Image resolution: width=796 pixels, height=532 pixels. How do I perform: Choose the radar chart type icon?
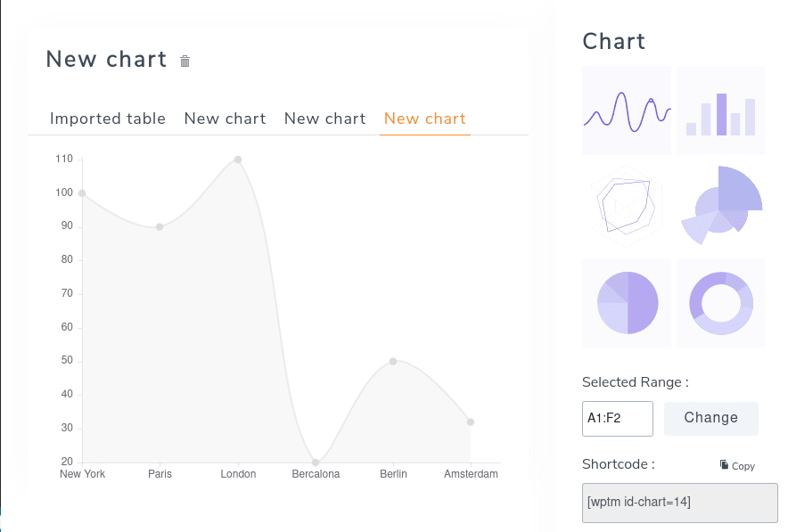coord(627,206)
